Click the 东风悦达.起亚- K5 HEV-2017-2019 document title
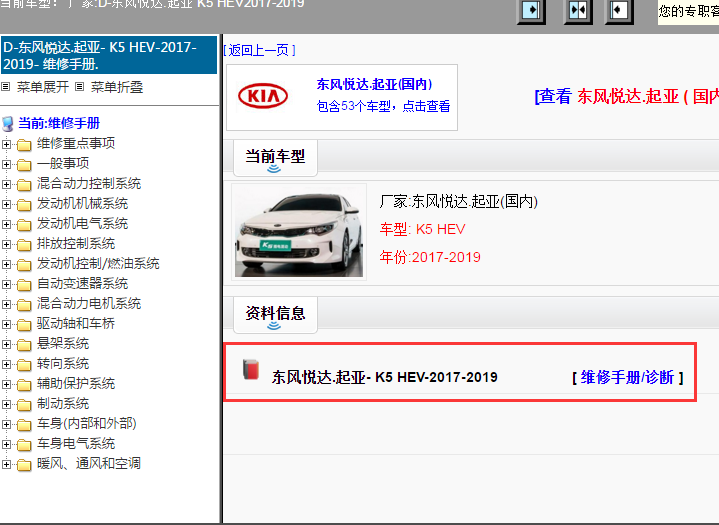 (384, 377)
